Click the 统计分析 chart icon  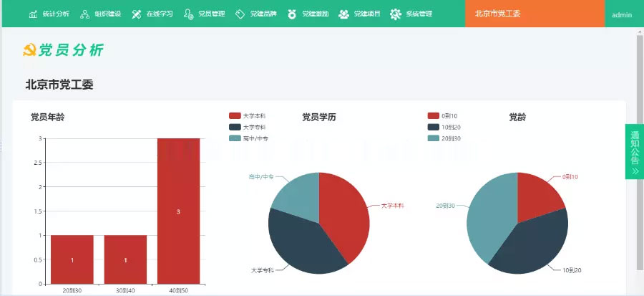click(x=33, y=14)
